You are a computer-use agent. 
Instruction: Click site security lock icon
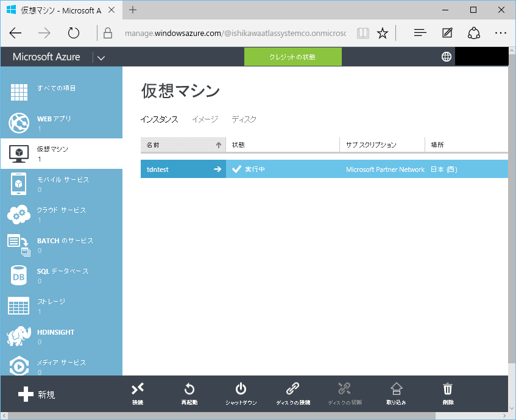108,33
